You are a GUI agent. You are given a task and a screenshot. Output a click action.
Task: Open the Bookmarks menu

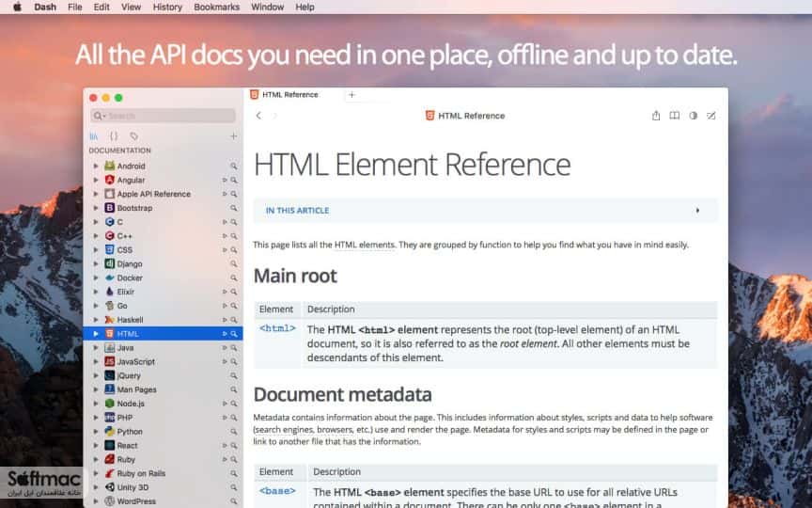coord(216,7)
